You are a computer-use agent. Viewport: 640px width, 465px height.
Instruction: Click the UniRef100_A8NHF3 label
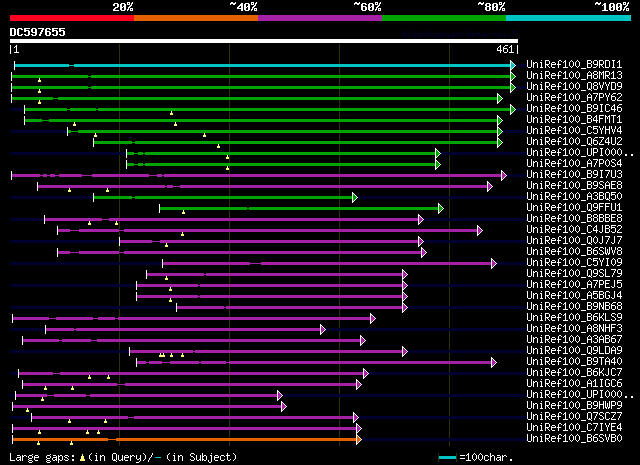[x=574, y=329]
